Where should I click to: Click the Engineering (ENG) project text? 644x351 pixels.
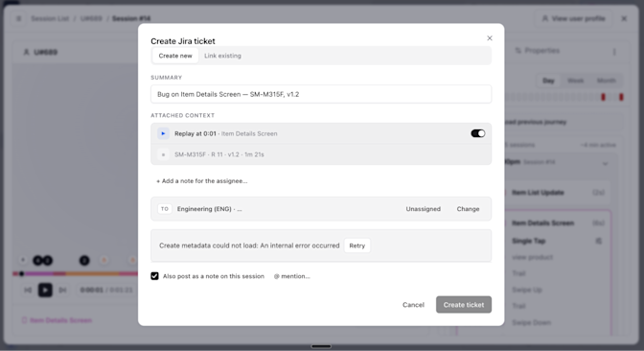tap(204, 209)
